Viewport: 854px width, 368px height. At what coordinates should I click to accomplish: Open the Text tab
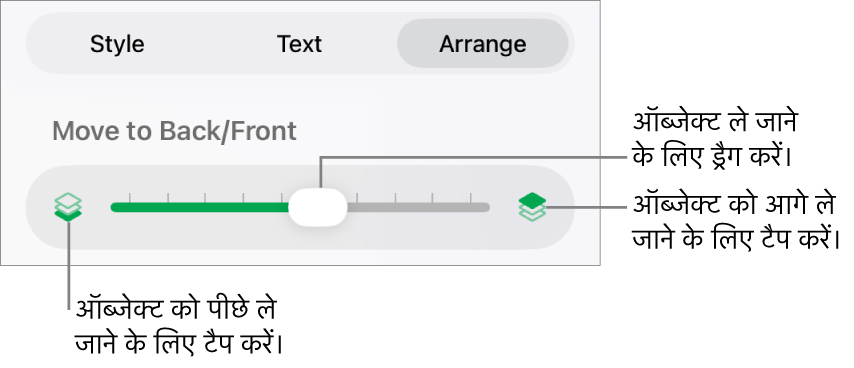pyautogui.click(x=299, y=44)
